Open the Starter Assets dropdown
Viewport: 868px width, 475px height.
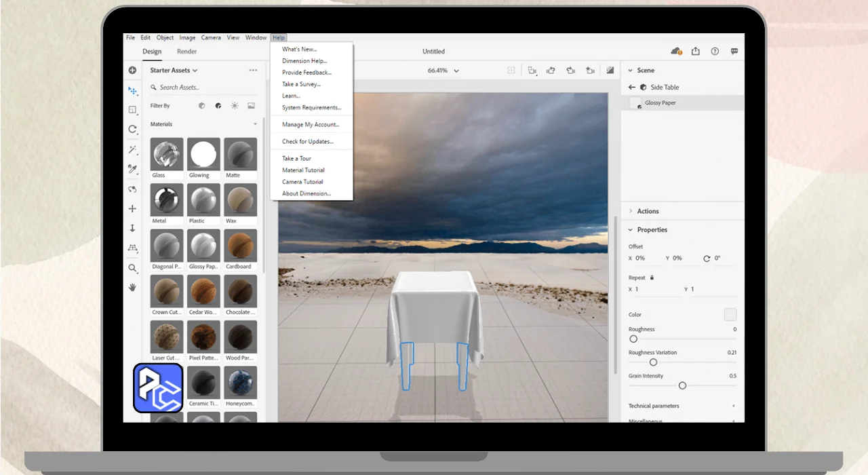coord(174,71)
